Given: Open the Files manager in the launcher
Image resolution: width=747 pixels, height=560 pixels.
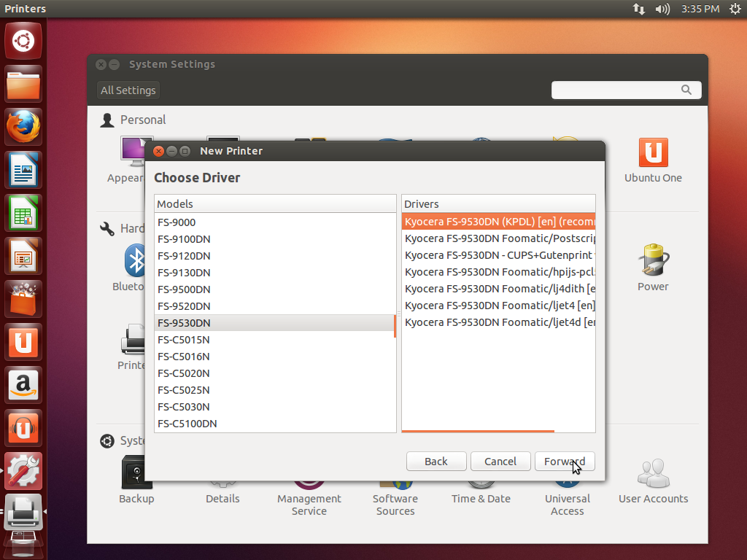Looking at the screenshot, I should click(x=23, y=85).
